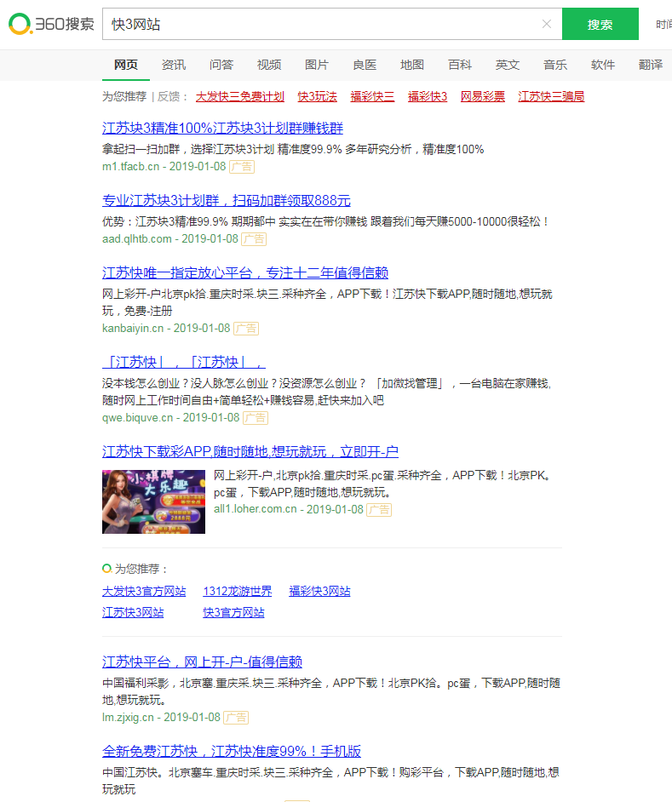Open the 图片 tab

[316, 65]
